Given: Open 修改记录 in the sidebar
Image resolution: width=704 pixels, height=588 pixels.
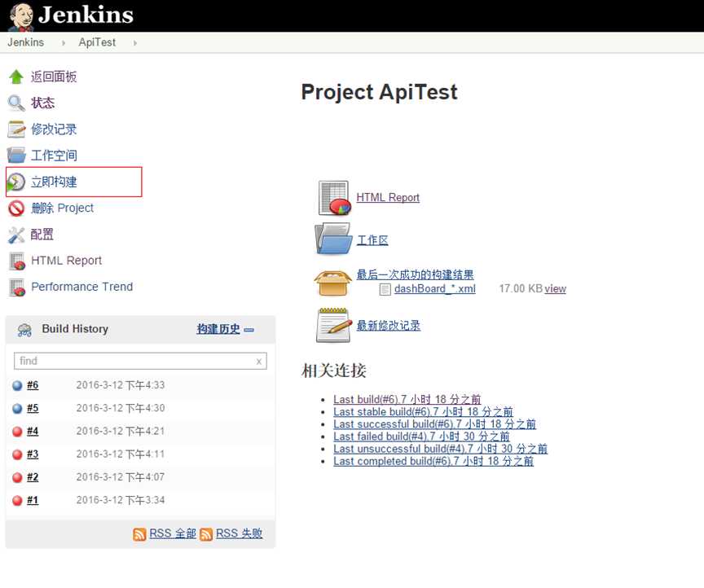Looking at the screenshot, I should coord(54,129).
